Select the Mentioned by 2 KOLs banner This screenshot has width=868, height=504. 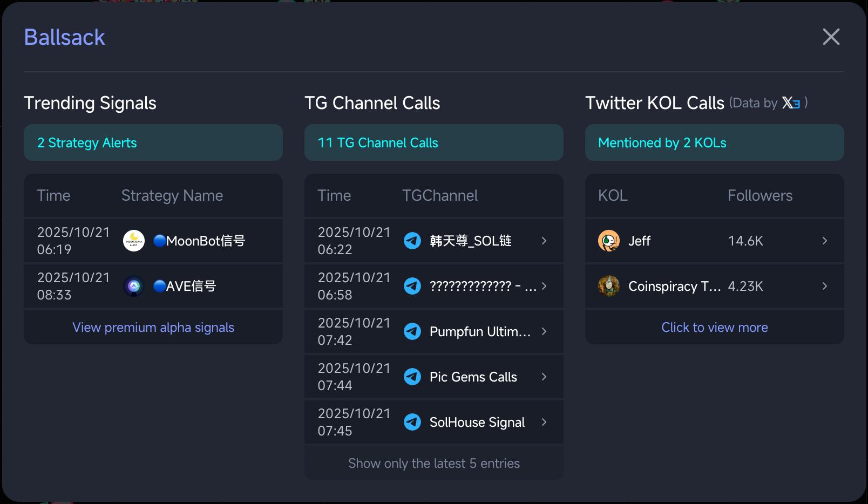pos(715,142)
